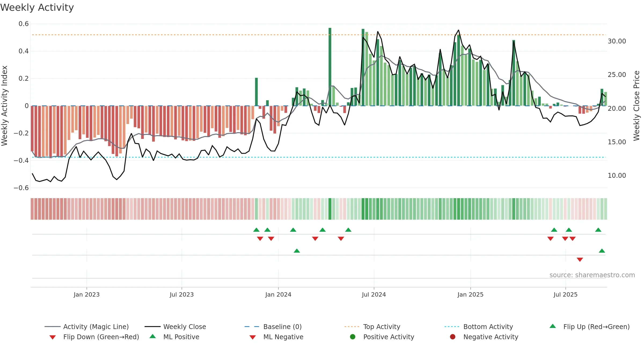
Task: Click the Weekly Activity chart title
Action: [x=37, y=8]
